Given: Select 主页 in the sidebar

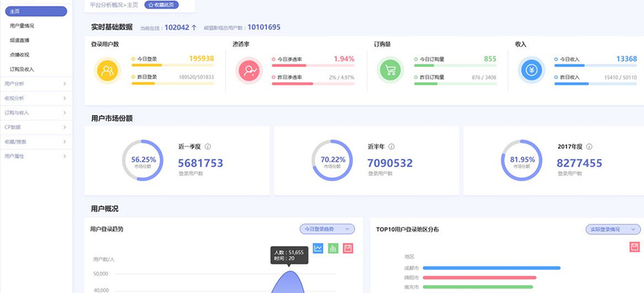Looking at the screenshot, I should point(36,12).
